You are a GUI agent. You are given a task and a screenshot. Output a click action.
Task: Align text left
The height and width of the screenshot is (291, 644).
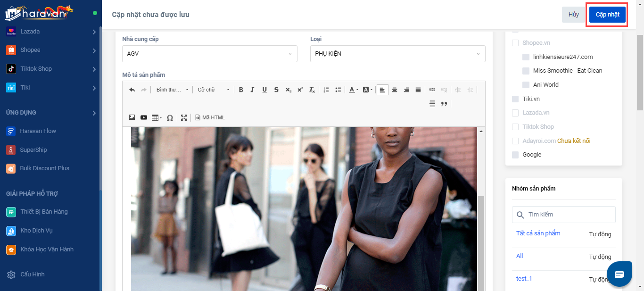pyautogui.click(x=382, y=90)
